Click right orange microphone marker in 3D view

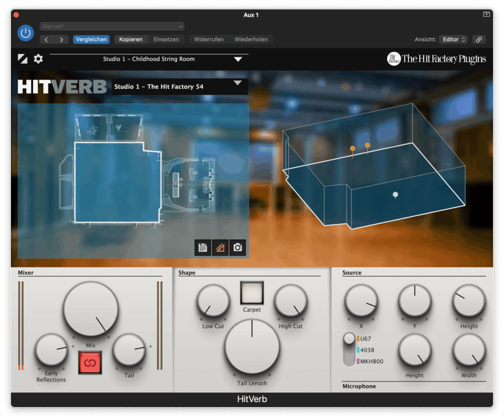coord(367,146)
